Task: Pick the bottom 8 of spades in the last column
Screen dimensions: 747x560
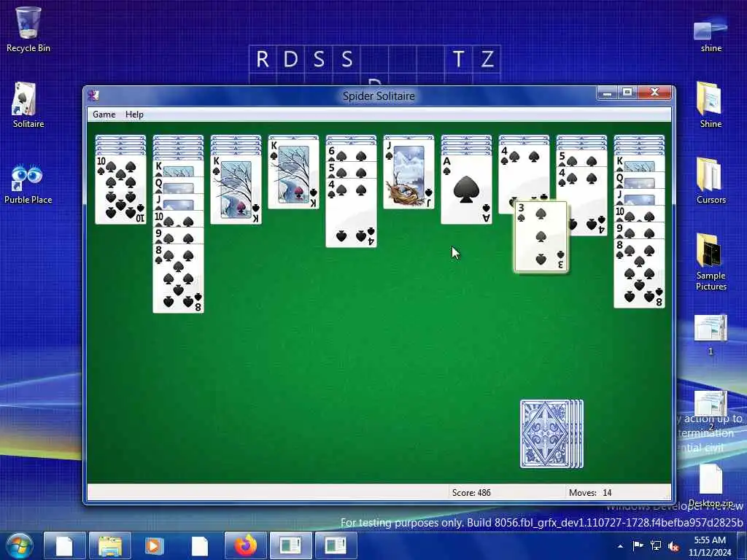Action: (x=639, y=273)
